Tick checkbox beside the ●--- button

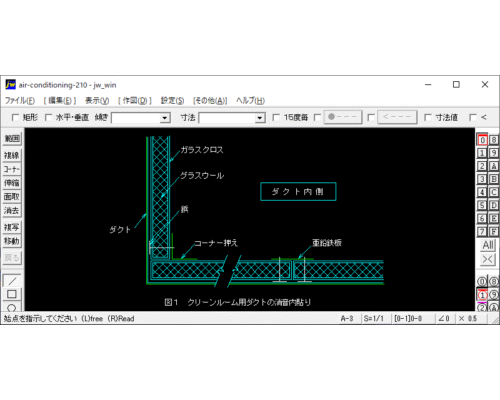coord(317,117)
